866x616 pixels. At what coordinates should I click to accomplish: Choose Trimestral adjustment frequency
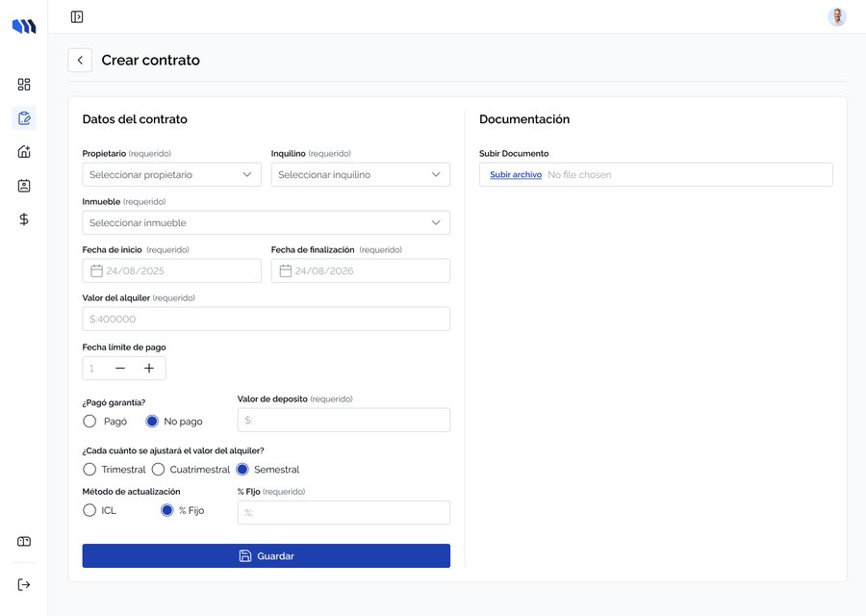pyautogui.click(x=89, y=470)
